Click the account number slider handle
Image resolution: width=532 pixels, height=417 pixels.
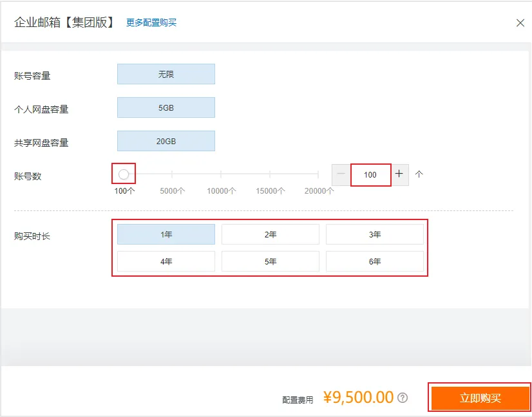(x=122, y=173)
